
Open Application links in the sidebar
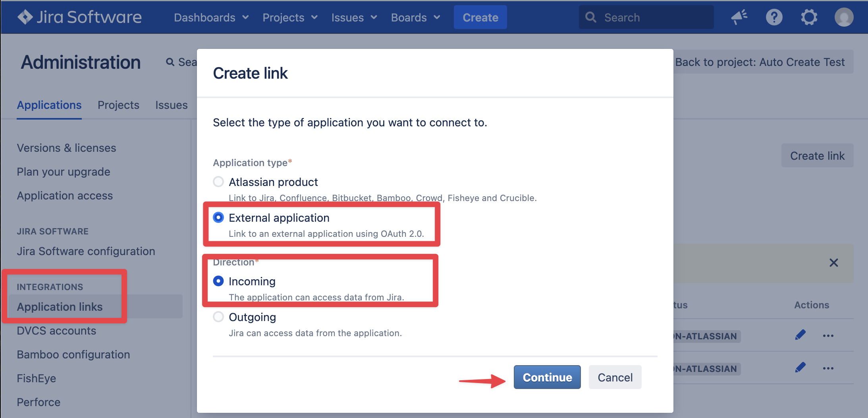click(x=60, y=307)
